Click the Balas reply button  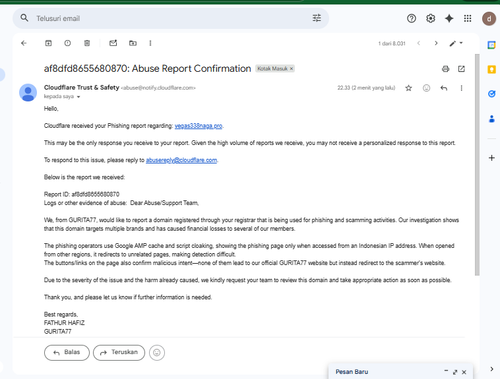[67, 352]
